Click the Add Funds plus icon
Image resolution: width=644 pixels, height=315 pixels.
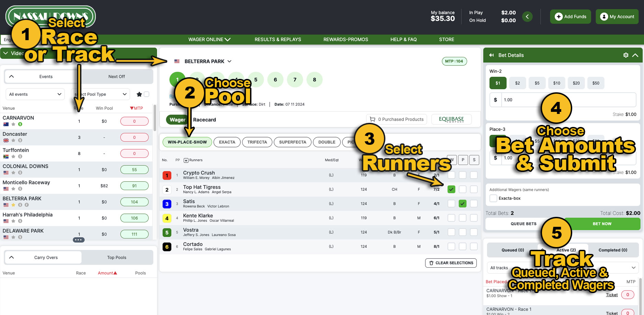pos(559,16)
